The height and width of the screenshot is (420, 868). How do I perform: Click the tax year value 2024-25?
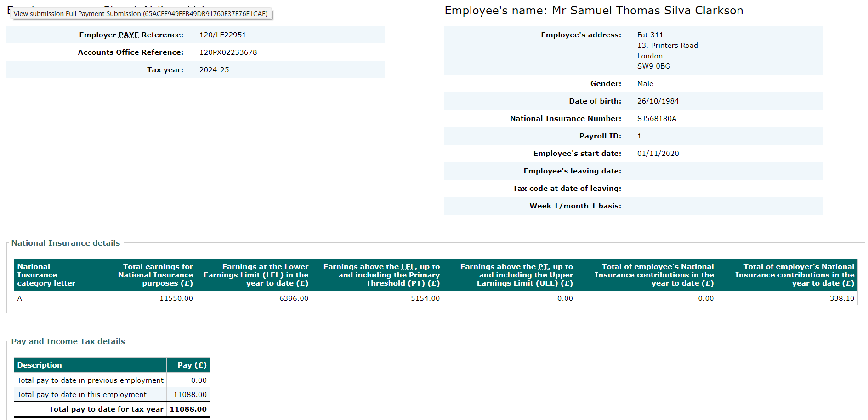pyautogui.click(x=214, y=70)
